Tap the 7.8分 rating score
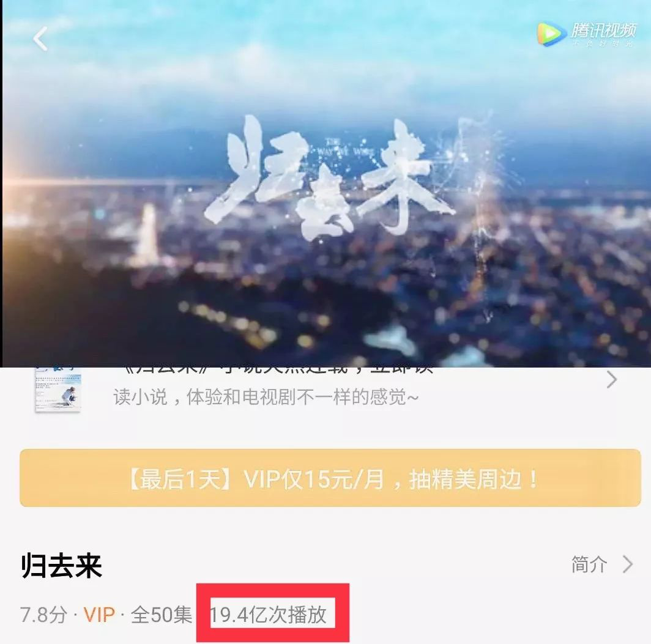 point(43,615)
